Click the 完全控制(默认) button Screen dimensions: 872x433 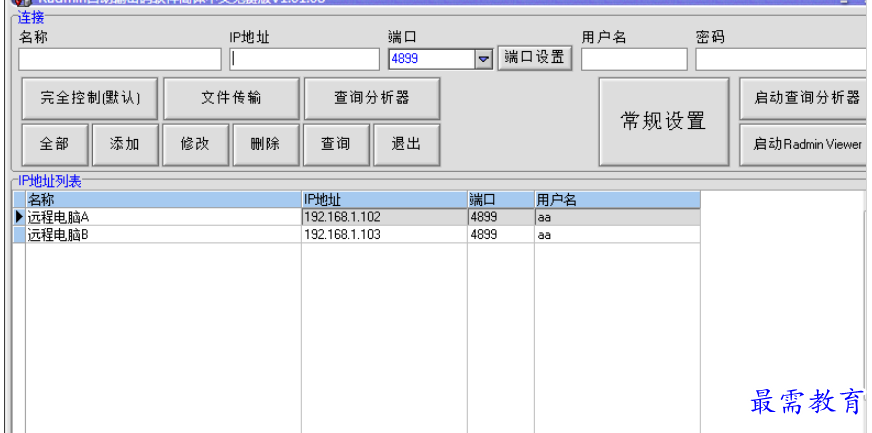(x=90, y=98)
